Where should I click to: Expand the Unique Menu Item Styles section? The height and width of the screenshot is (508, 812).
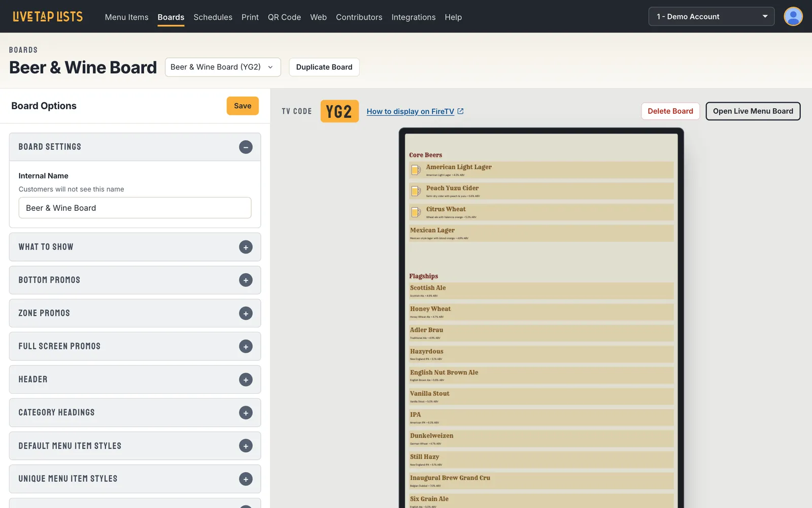coord(246,479)
